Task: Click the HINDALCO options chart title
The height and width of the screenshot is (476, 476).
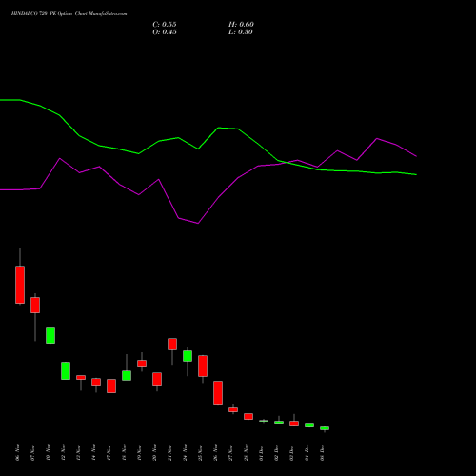Action: (69, 14)
